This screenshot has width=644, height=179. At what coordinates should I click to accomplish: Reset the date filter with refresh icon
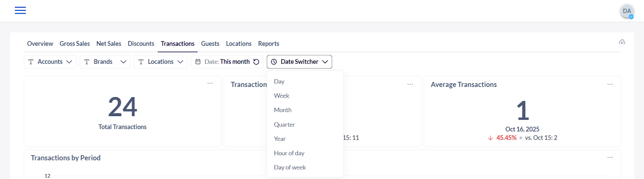pos(256,62)
